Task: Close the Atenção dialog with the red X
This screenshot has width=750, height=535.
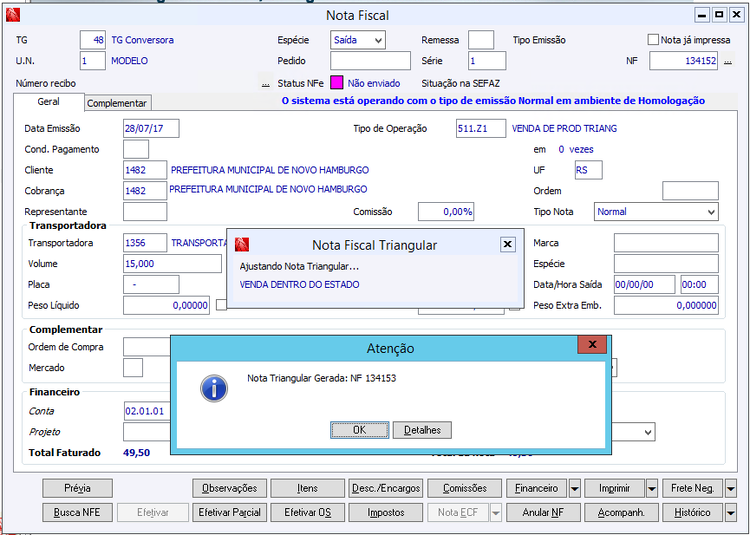Action: (592, 344)
